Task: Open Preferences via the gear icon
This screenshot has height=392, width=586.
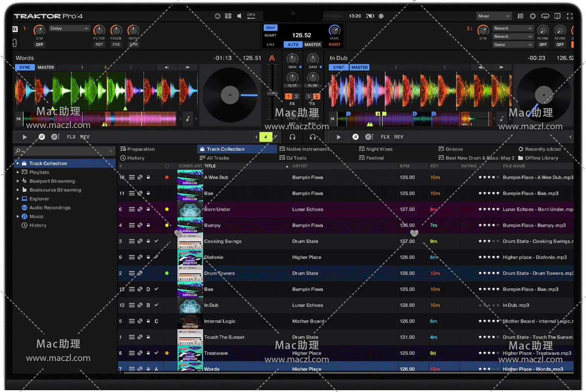Action: click(533, 16)
